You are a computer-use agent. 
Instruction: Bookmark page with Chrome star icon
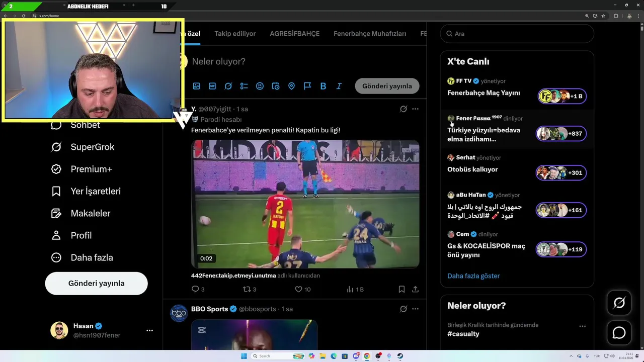(x=604, y=16)
